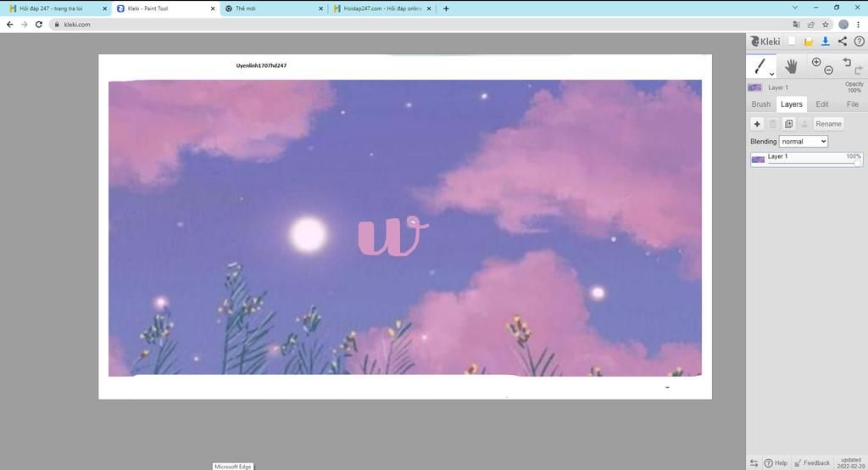868x470 pixels.
Task: Open Help at the panel bottom
Action: coord(776,463)
